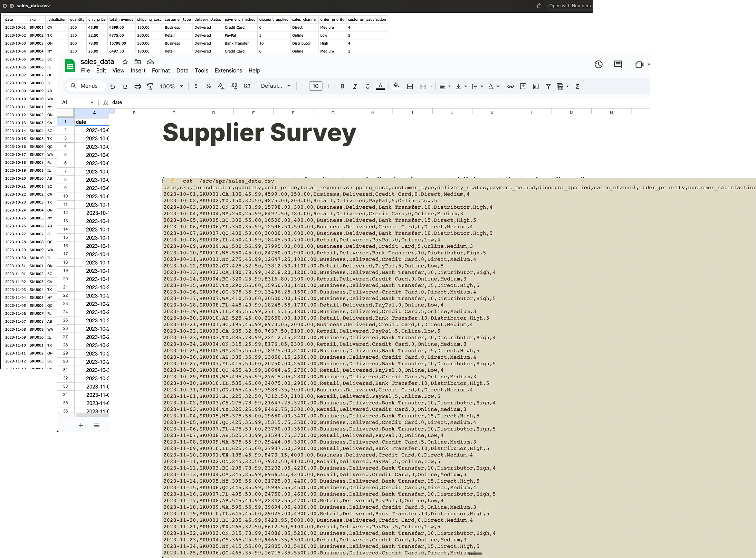Click Open with Numbers
The height and width of the screenshot is (558, 756).
click(570, 6)
